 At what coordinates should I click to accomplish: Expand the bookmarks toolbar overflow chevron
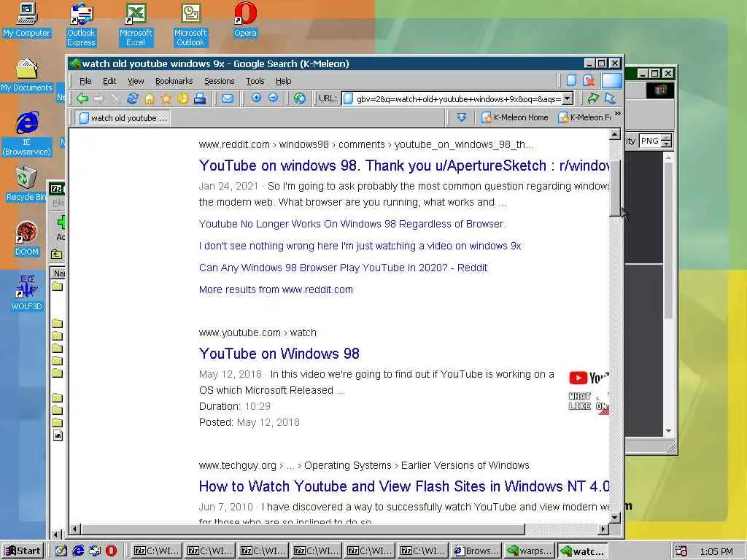click(617, 114)
